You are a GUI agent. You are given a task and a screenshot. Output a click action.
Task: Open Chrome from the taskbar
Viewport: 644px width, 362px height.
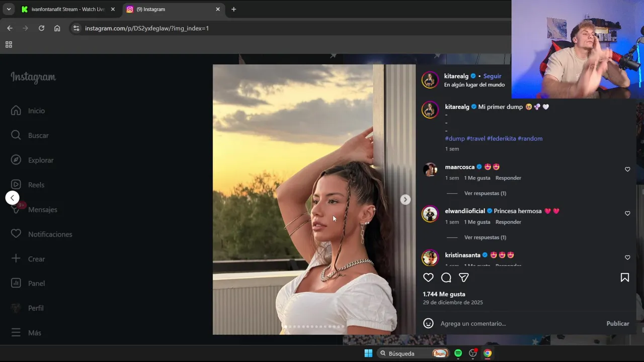(x=488, y=353)
